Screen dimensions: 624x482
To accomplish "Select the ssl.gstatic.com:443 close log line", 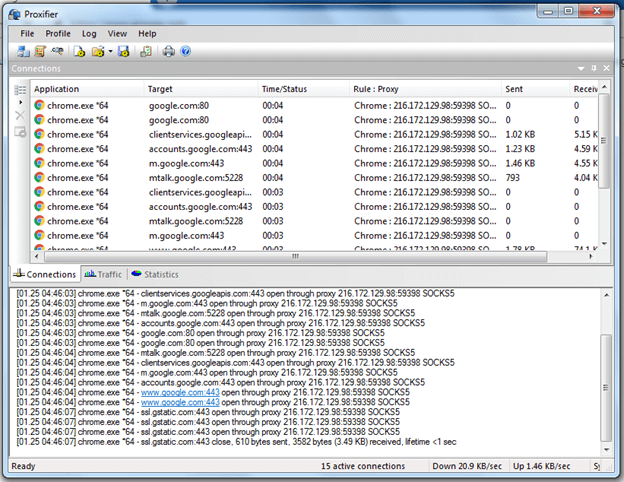I will [236, 442].
